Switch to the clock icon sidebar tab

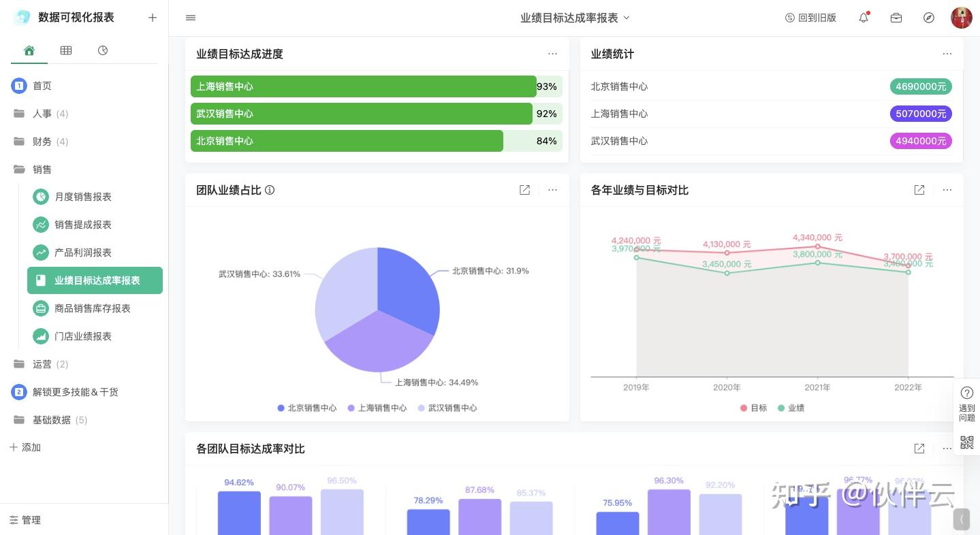103,50
